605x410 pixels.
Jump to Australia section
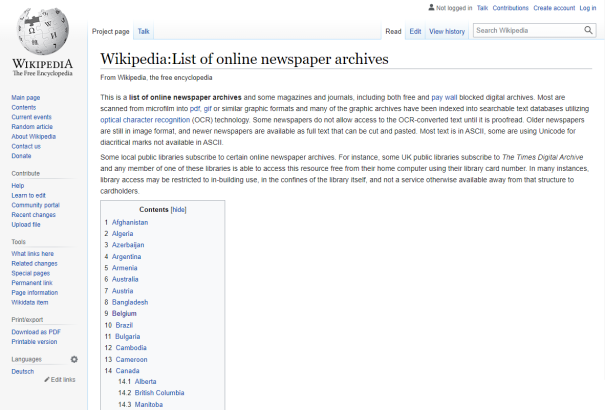[125, 279]
